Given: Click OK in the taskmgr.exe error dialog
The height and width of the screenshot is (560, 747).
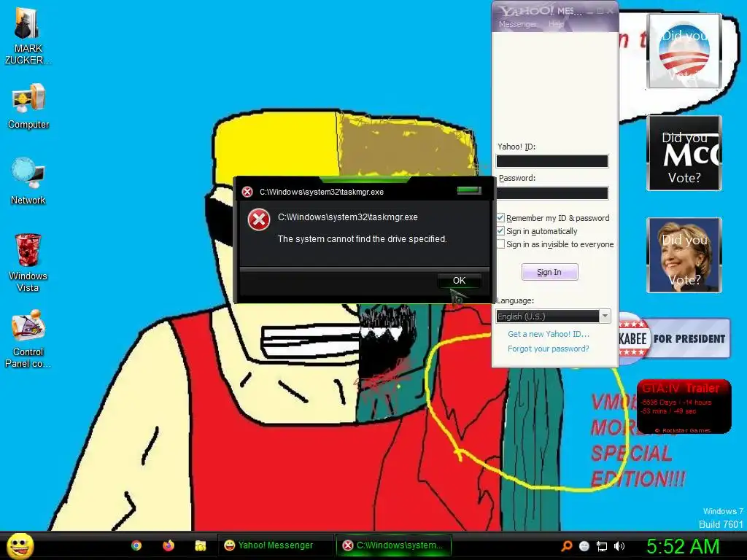Looking at the screenshot, I should pos(460,281).
